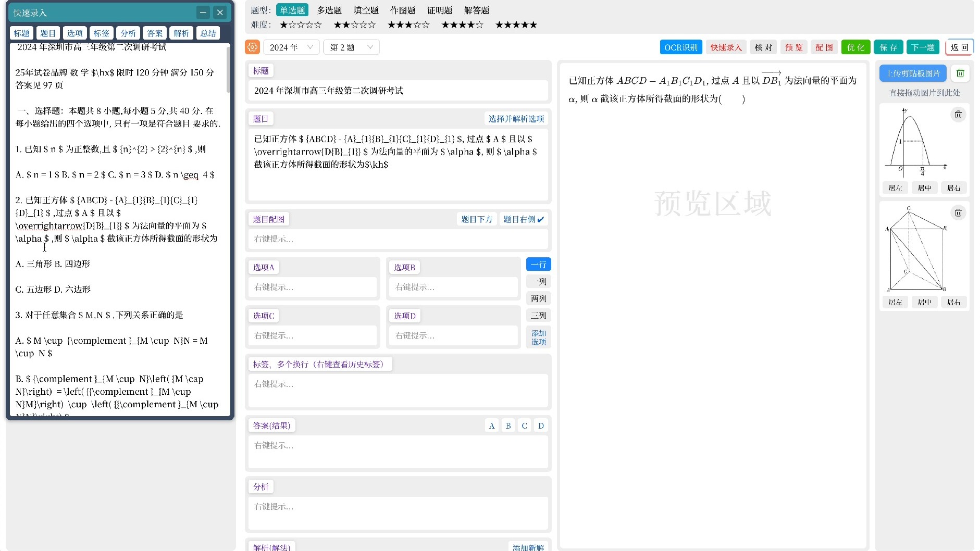This screenshot has width=980, height=551.
Task: Select 证明题 question type
Action: [440, 10]
